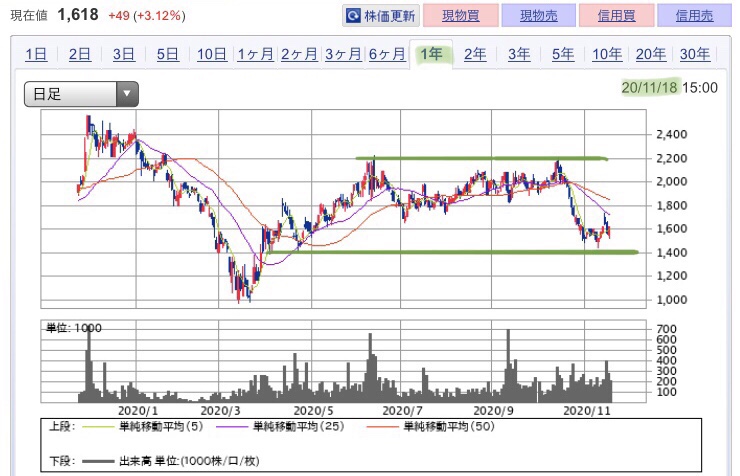The image size is (740, 476).
Task: Open the 日足 candle interval dropdown
Action: 81,94
